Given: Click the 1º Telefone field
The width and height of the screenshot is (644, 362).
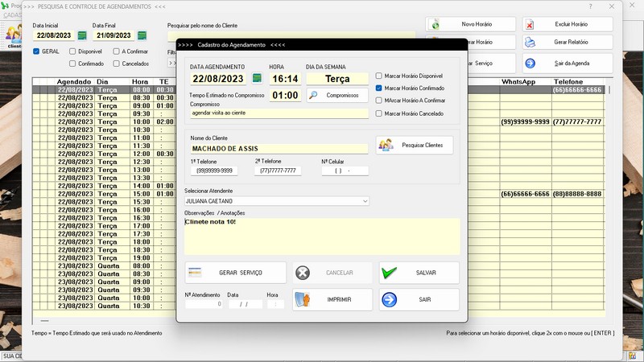Looking at the screenshot, I should coord(214,171).
